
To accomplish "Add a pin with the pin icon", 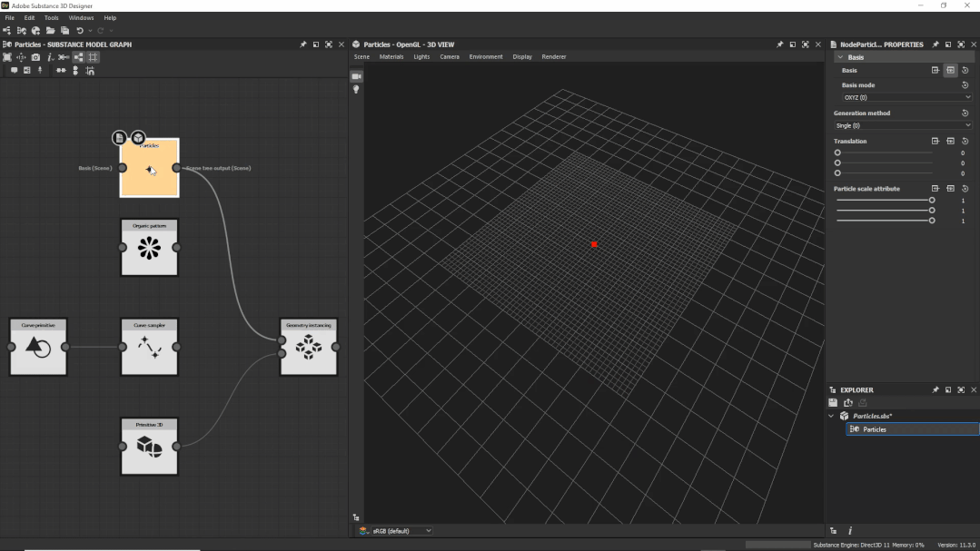I will pyautogui.click(x=40, y=71).
